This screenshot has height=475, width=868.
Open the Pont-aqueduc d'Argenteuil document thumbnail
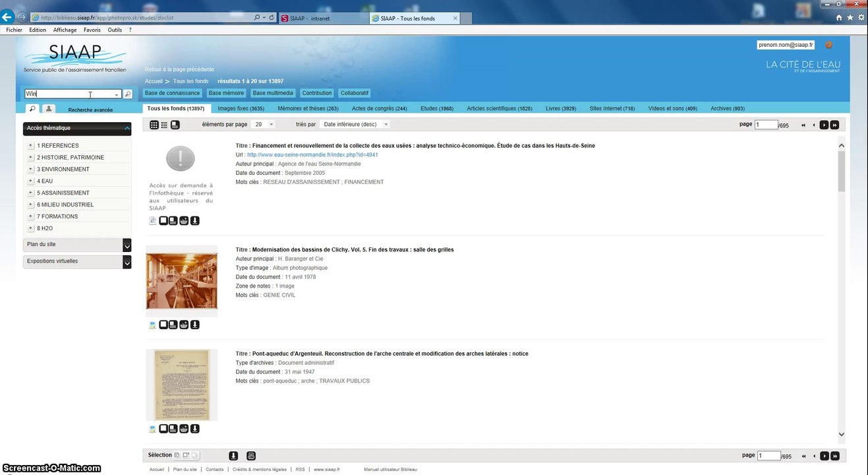click(181, 385)
